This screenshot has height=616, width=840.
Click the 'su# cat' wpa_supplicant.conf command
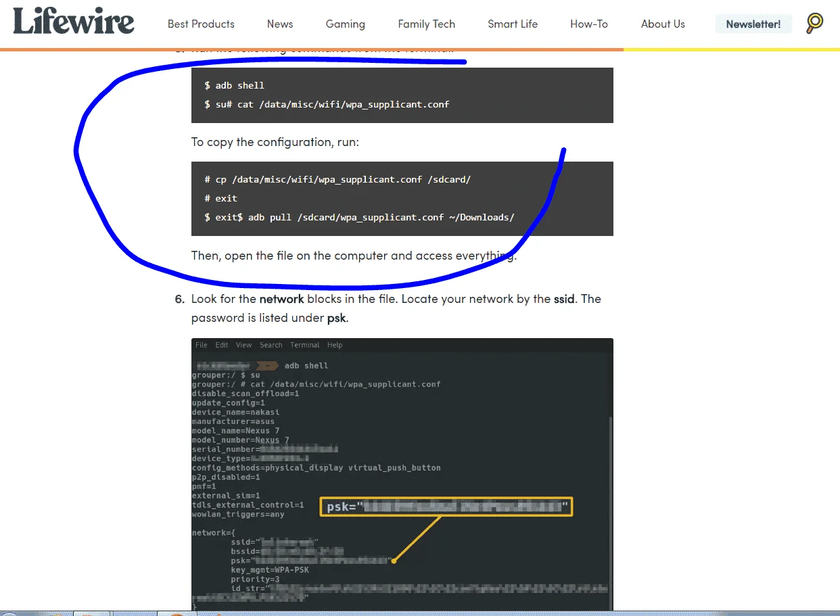[x=327, y=104]
